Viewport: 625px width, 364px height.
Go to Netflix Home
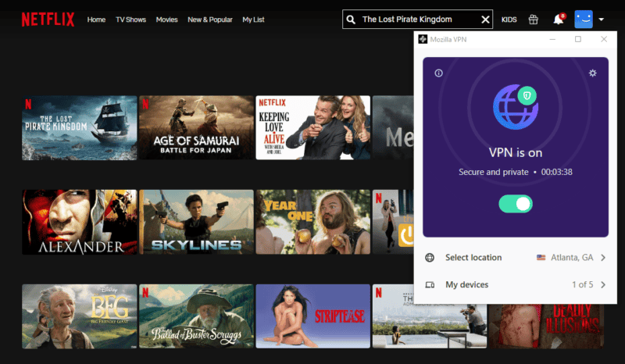(x=96, y=20)
